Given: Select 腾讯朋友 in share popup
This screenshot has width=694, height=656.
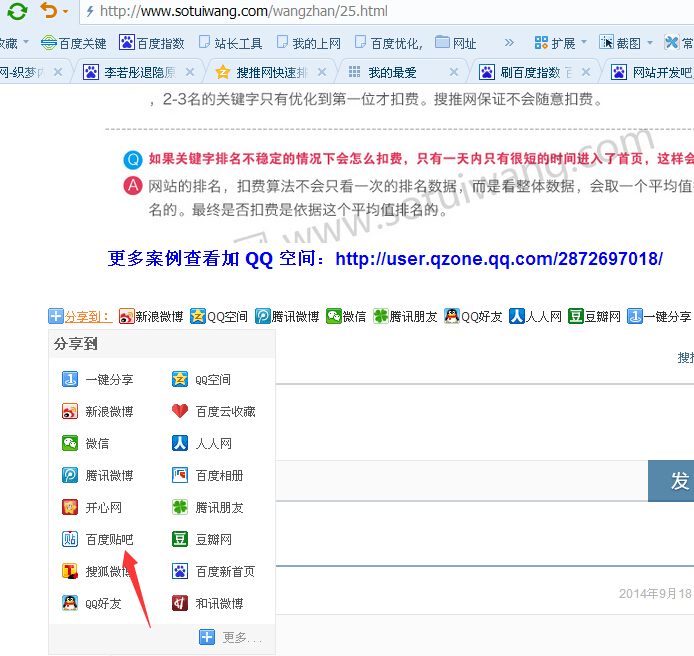Looking at the screenshot, I should tap(208, 507).
